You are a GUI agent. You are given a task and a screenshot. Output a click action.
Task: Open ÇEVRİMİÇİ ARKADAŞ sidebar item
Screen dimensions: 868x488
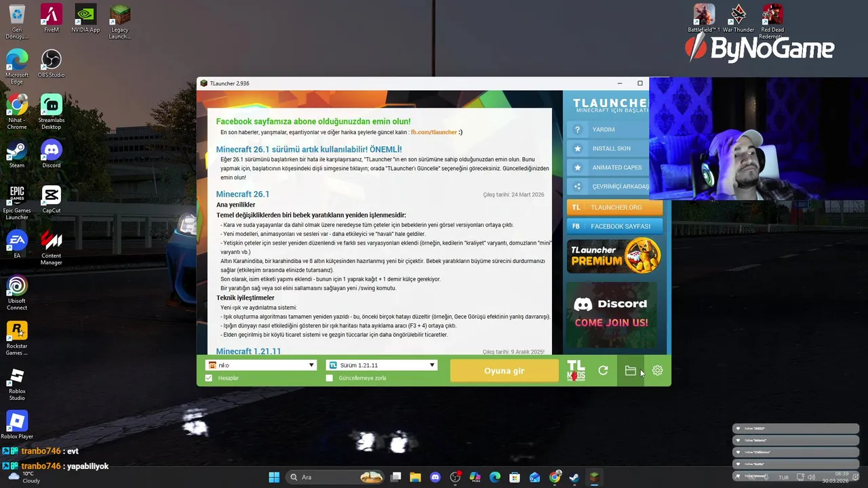(x=608, y=186)
